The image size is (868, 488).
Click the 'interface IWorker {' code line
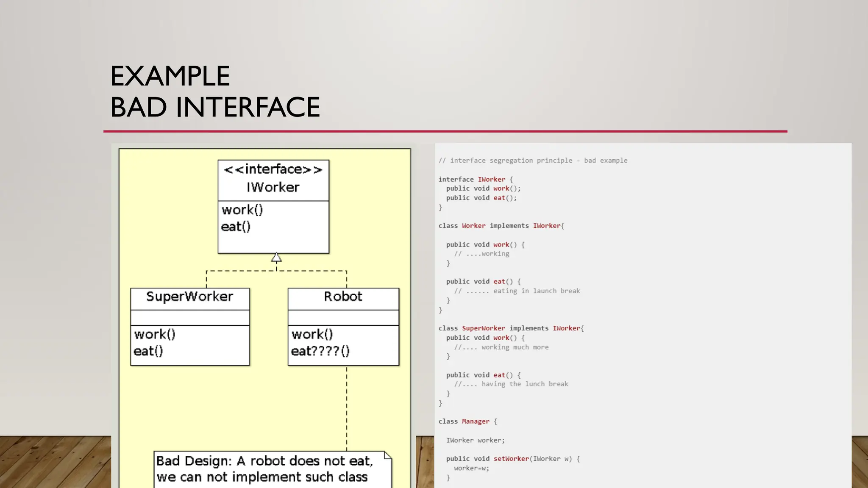click(476, 179)
